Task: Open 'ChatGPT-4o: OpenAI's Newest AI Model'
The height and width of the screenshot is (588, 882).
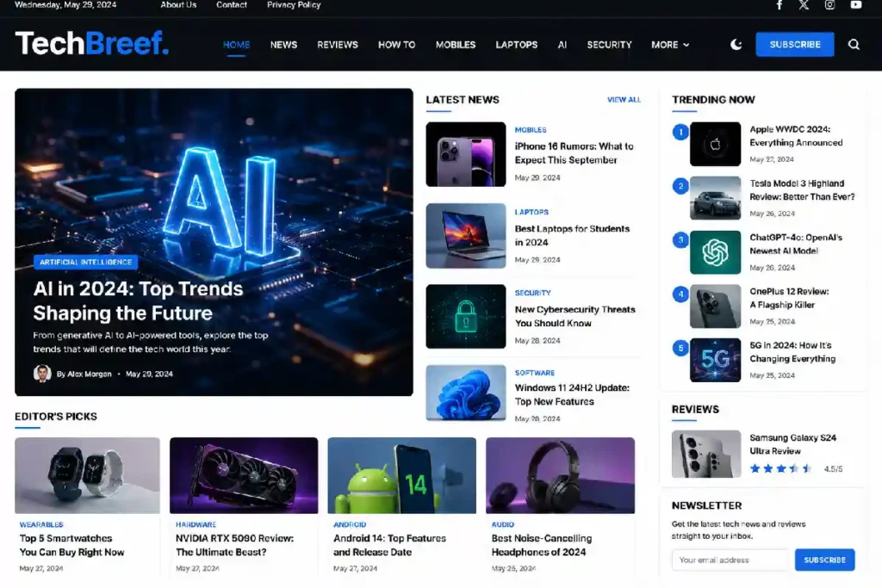Action: [x=796, y=244]
